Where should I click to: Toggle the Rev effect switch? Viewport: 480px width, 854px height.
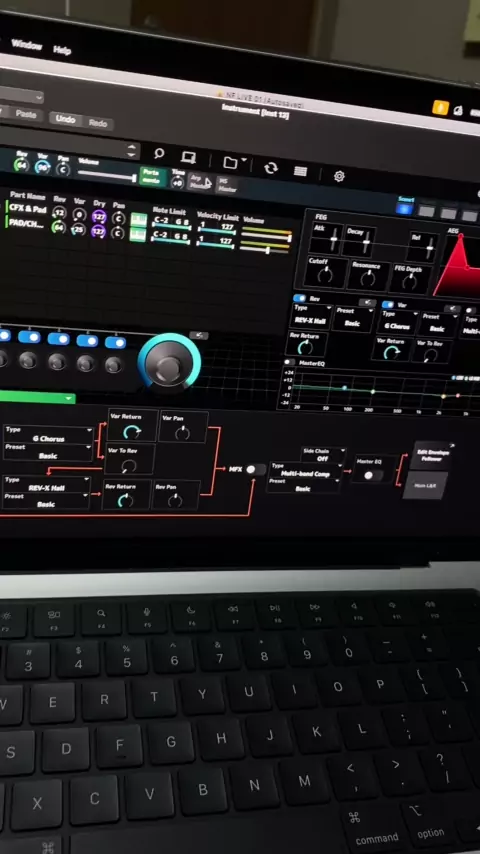299,298
